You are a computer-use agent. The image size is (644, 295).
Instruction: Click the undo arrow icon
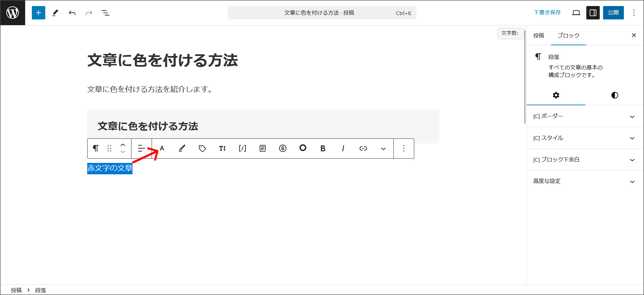coord(72,13)
